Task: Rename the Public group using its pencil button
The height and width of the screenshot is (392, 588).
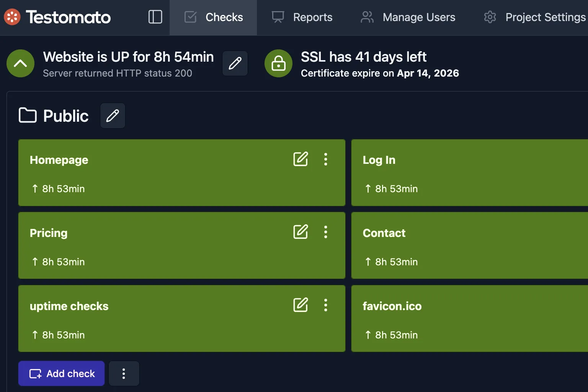Action: tap(113, 115)
